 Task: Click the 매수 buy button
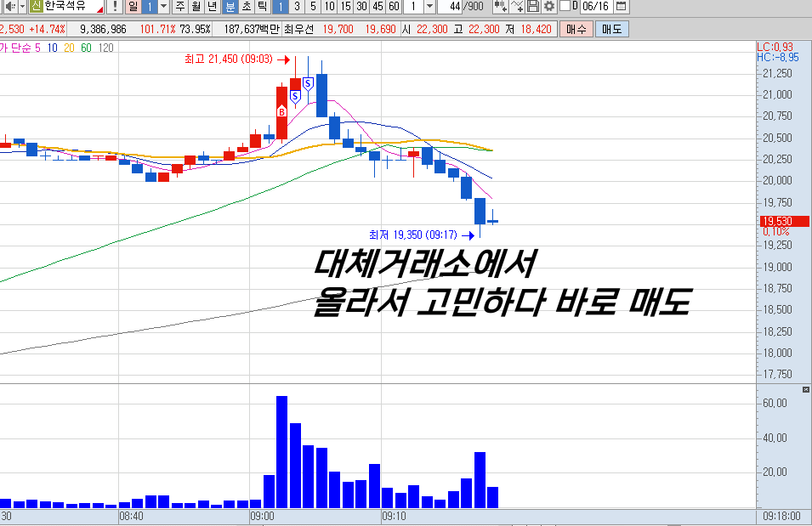pyautogui.click(x=576, y=29)
